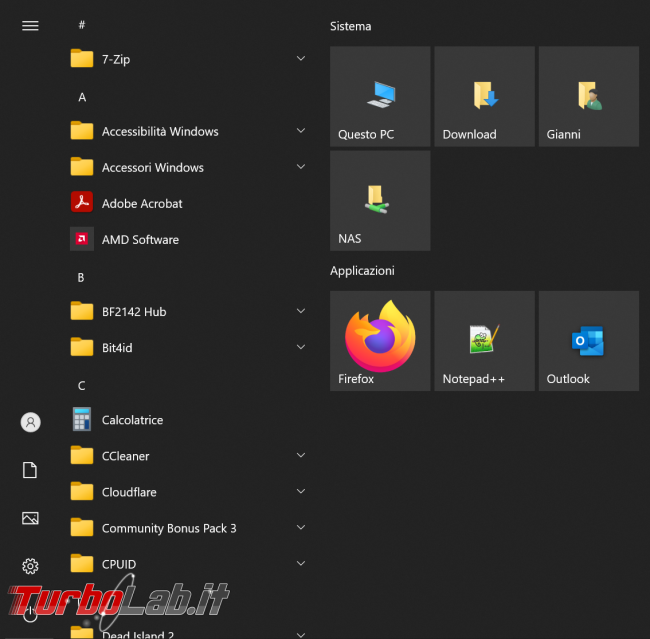Expand the Bit4id chevron
Image resolution: width=650 pixels, height=639 pixels.
coord(301,347)
